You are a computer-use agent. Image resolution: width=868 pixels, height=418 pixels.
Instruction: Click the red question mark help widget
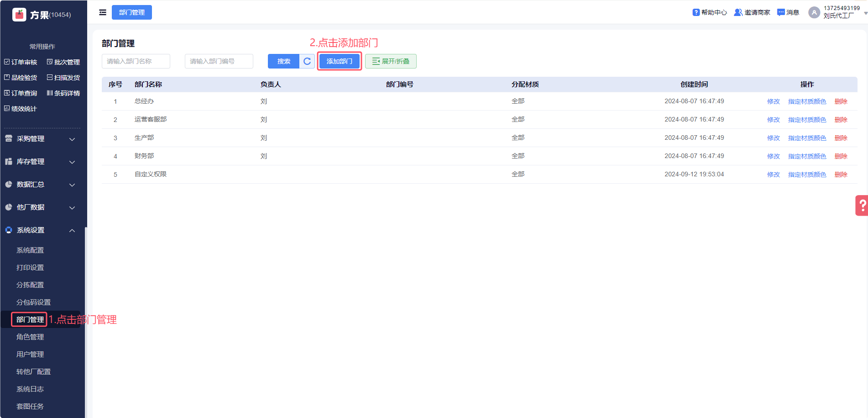tap(862, 205)
